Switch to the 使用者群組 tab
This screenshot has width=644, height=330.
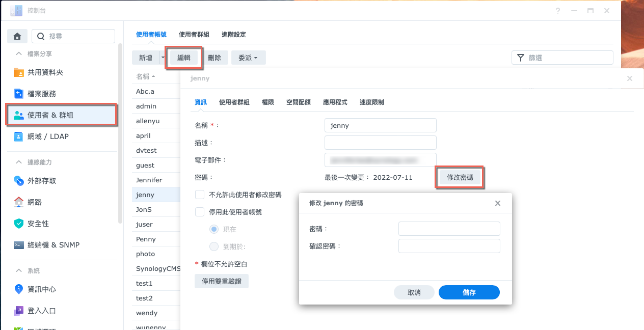[194, 35]
